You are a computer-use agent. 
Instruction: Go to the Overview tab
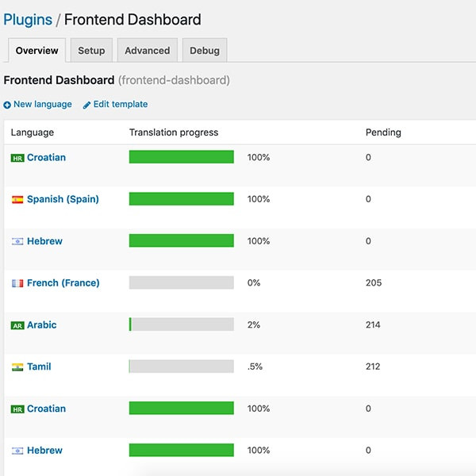tap(37, 50)
